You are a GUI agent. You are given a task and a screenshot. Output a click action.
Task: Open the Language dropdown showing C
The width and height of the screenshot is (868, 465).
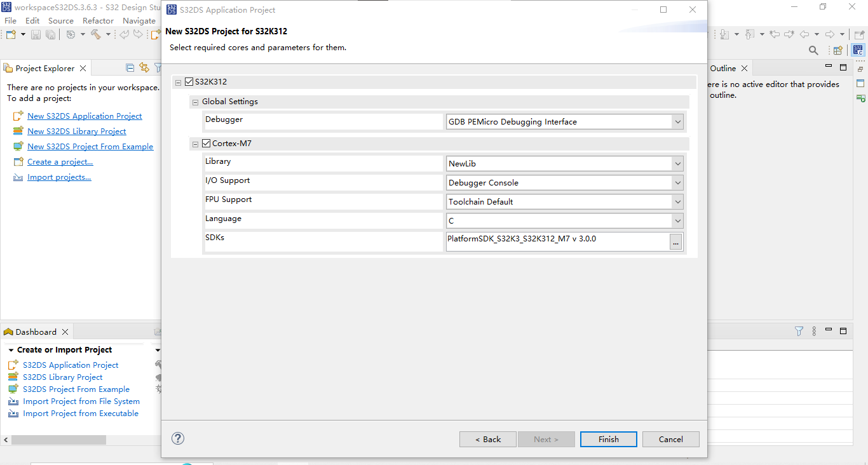pyautogui.click(x=678, y=221)
